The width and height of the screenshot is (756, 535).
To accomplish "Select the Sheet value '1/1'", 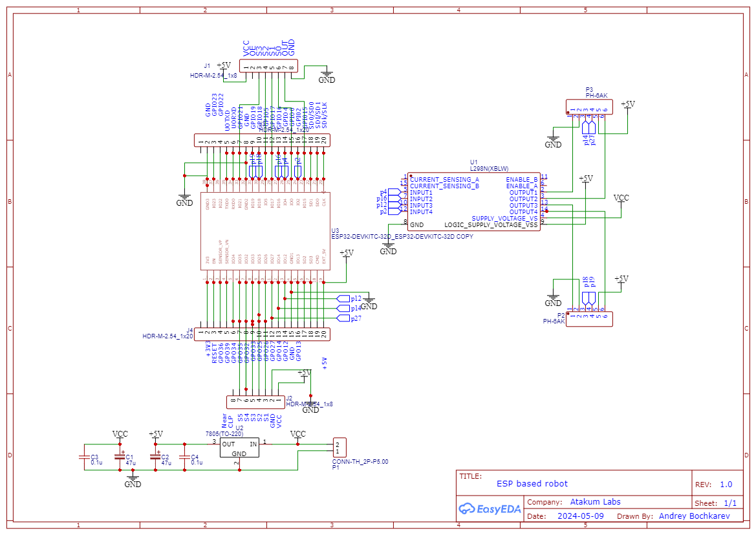I will pyautogui.click(x=730, y=503).
